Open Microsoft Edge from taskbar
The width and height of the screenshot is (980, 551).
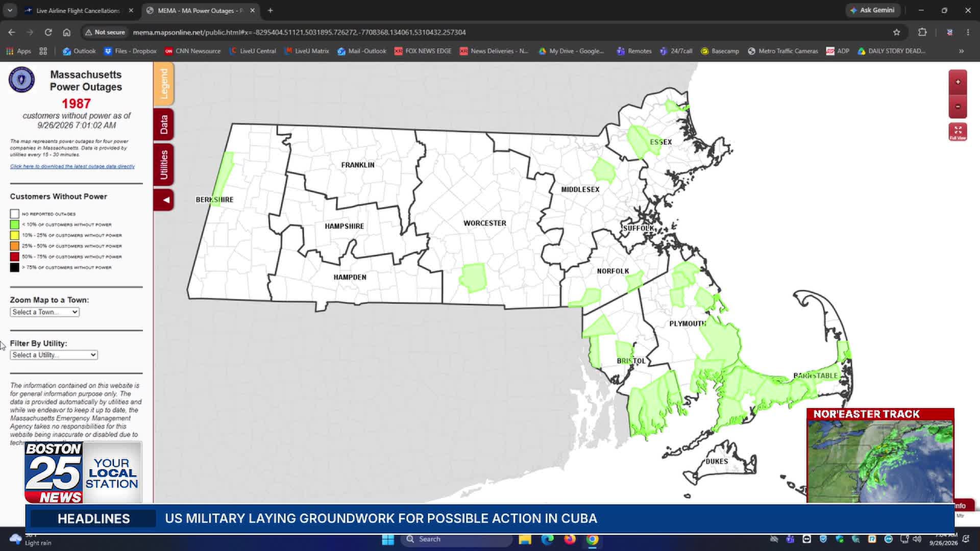pyautogui.click(x=547, y=539)
